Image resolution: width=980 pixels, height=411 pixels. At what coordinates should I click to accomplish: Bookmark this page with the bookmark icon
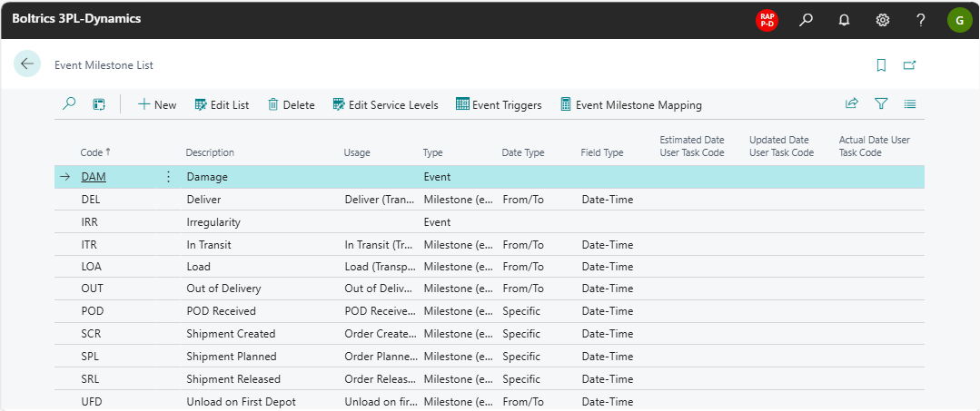coord(881,65)
